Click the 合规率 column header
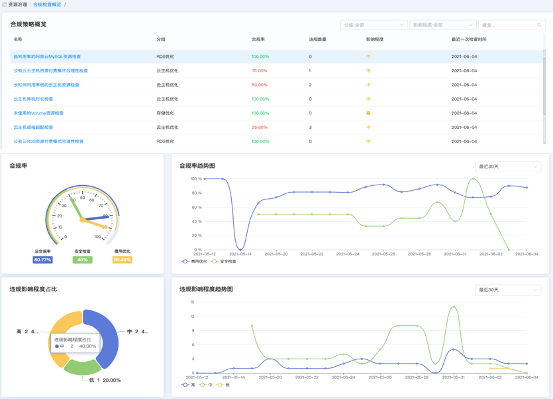553x399 pixels. pos(258,39)
